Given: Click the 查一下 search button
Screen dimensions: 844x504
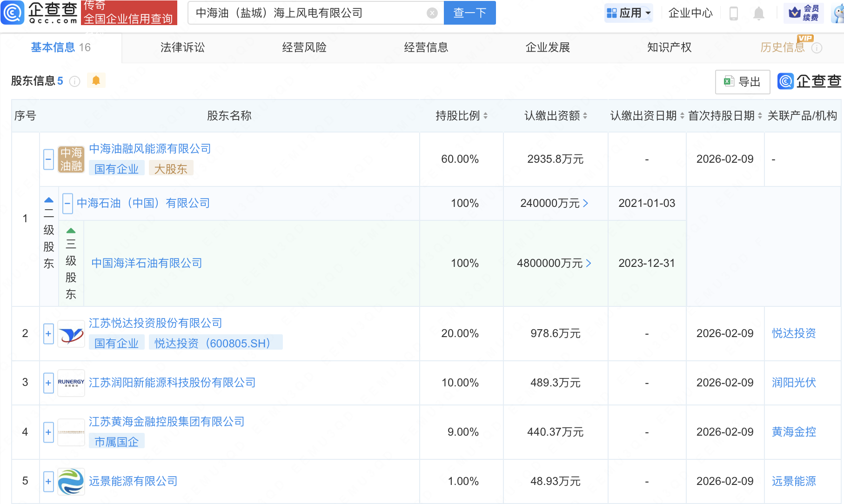Looking at the screenshot, I should pos(469,13).
